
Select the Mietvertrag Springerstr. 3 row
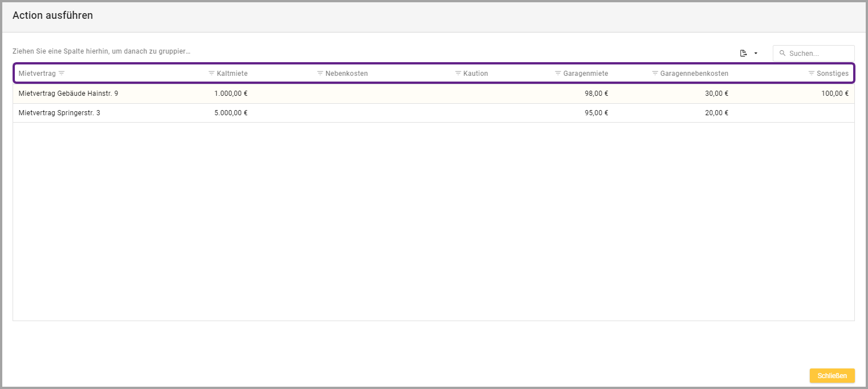pos(59,113)
